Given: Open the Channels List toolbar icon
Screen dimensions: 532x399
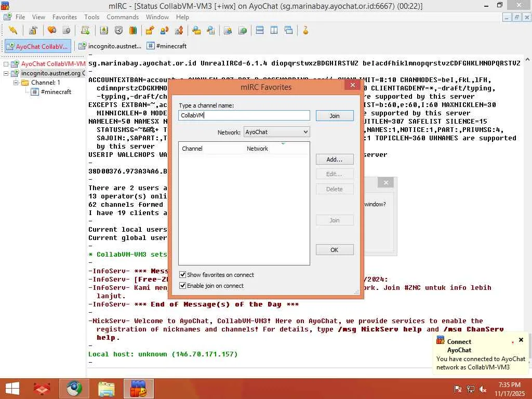Looking at the screenshot, I should click(66, 31).
